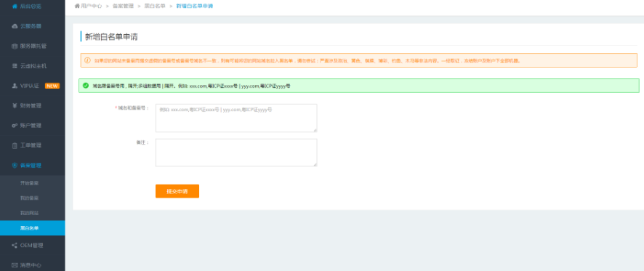The height and width of the screenshot is (271, 644).
Task: Open 账户管理 key icon in sidebar
Action: pos(15,126)
